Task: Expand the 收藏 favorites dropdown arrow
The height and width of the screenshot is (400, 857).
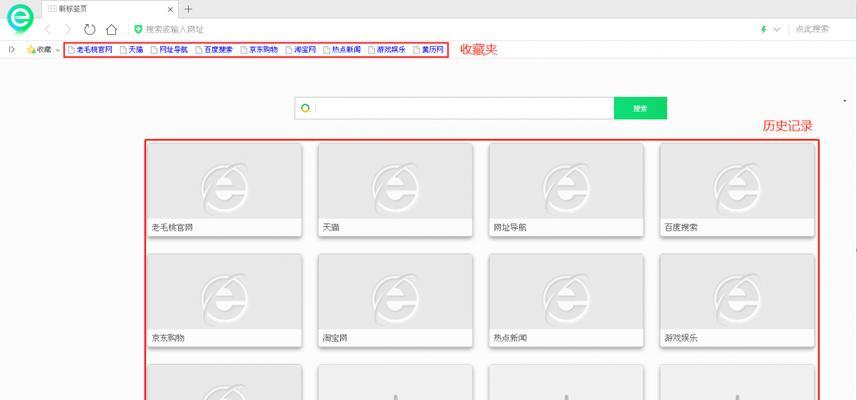Action: coord(57,50)
